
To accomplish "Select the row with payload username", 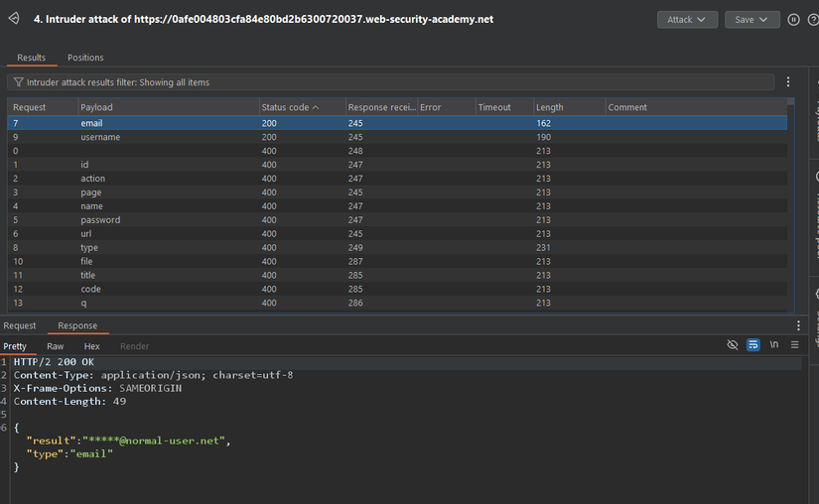I will 397,137.
